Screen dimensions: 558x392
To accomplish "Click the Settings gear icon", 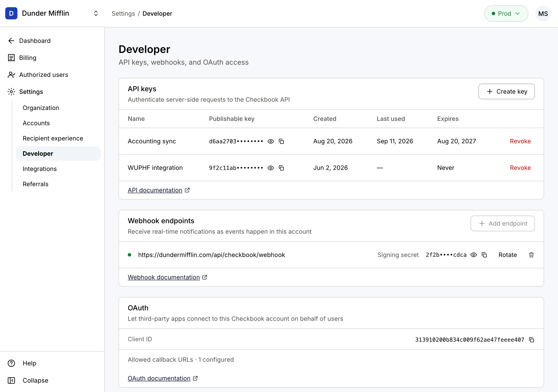I will pyautogui.click(x=11, y=92).
